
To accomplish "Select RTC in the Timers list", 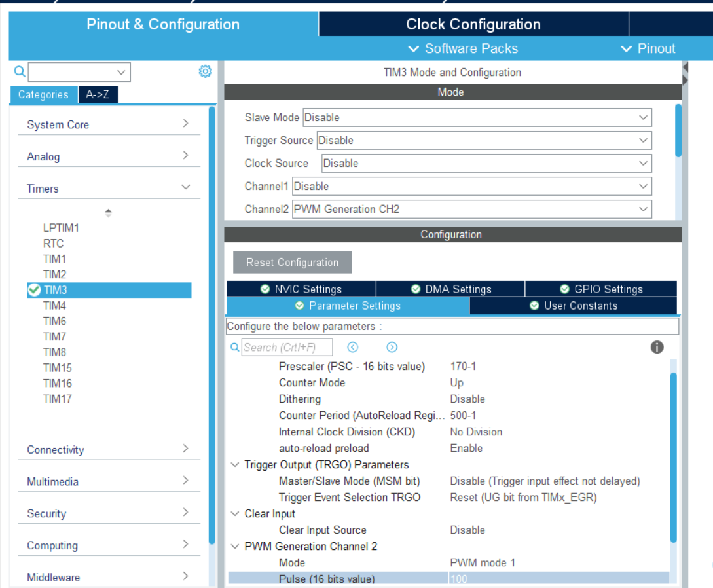I will pos(53,244).
